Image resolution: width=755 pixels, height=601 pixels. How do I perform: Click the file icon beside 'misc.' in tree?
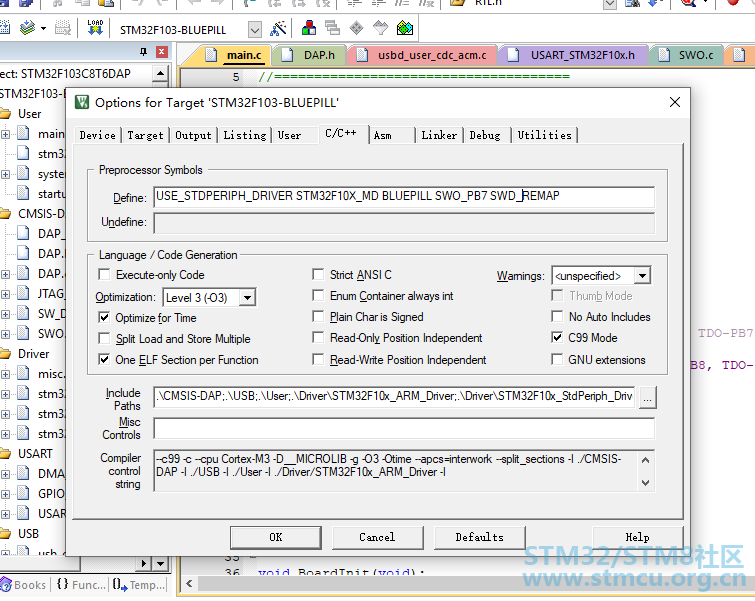(23, 373)
